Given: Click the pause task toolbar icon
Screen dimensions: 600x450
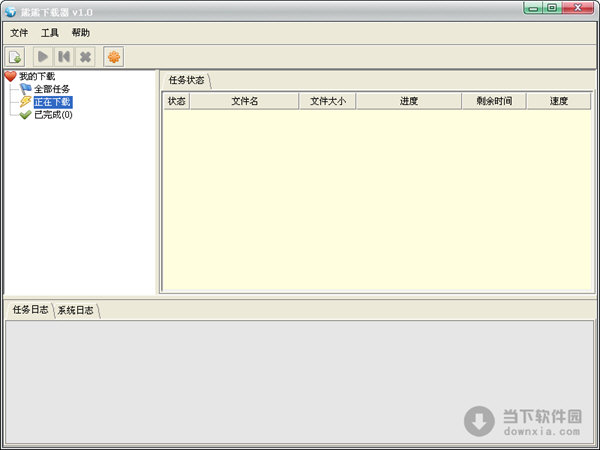Looking at the screenshot, I should pos(64,57).
